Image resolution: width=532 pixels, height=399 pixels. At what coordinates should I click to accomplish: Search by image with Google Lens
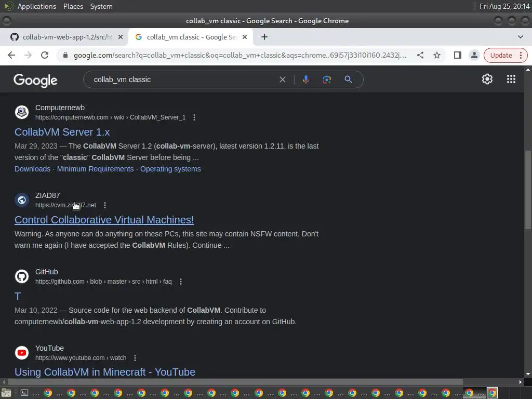326,79
